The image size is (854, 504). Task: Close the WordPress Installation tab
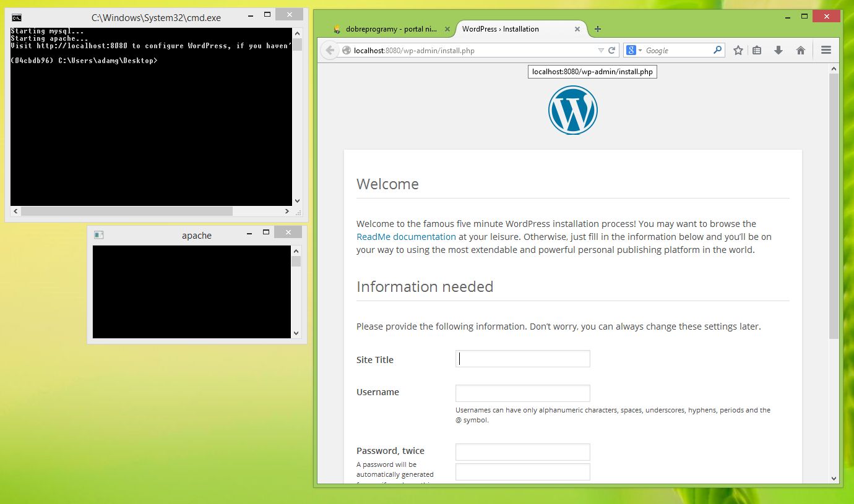pyautogui.click(x=577, y=29)
